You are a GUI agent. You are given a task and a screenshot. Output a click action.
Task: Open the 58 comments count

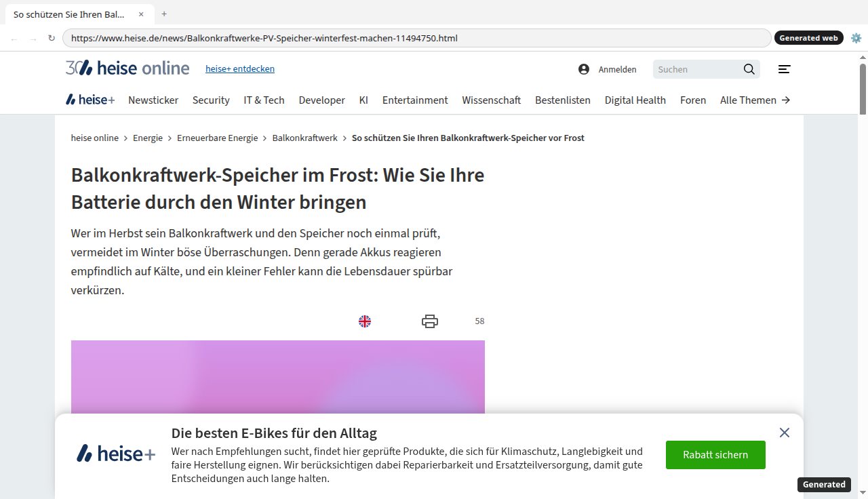click(479, 321)
